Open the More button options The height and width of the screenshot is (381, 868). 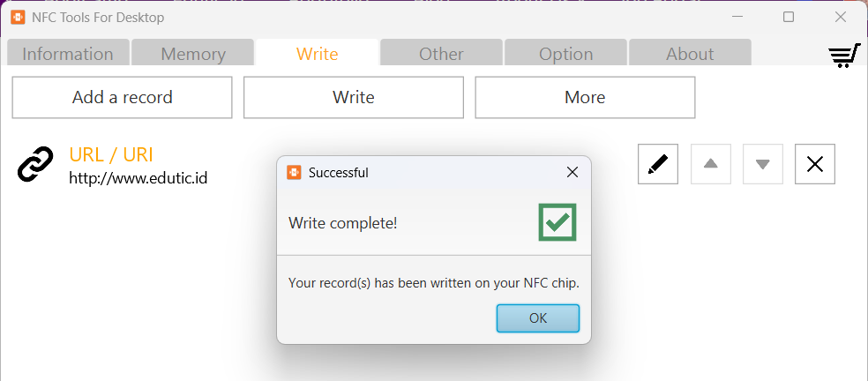click(585, 98)
